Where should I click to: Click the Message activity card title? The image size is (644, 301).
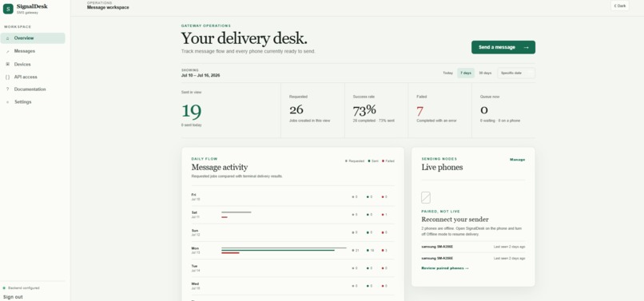tap(219, 167)
